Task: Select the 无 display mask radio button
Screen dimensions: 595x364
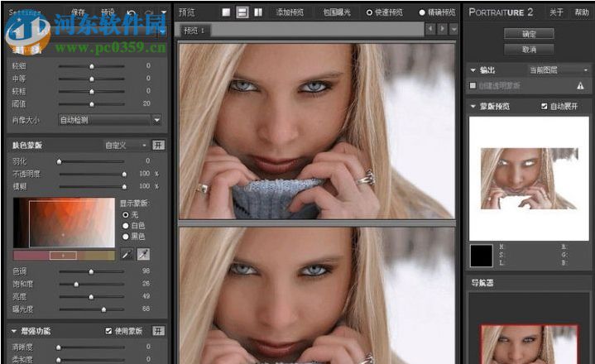Action: (x=126, y=214)
